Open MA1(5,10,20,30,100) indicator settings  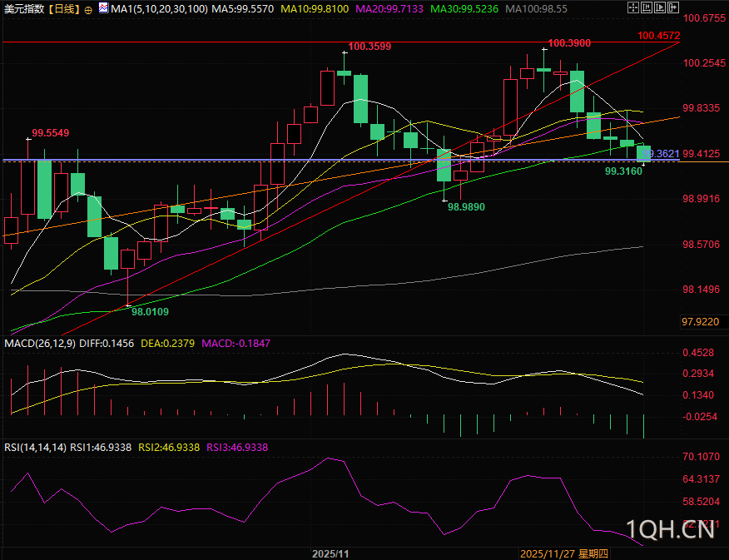click(159, 9)
